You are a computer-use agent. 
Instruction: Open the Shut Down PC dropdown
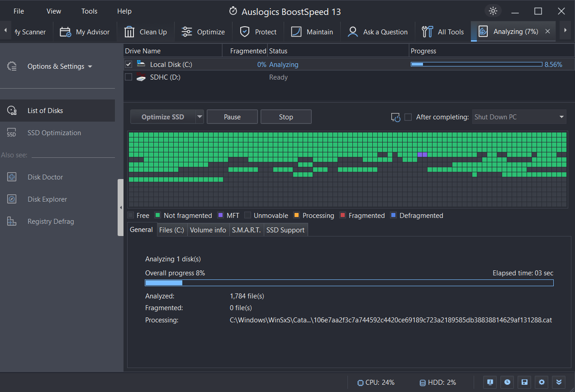[x=519, y=117]
